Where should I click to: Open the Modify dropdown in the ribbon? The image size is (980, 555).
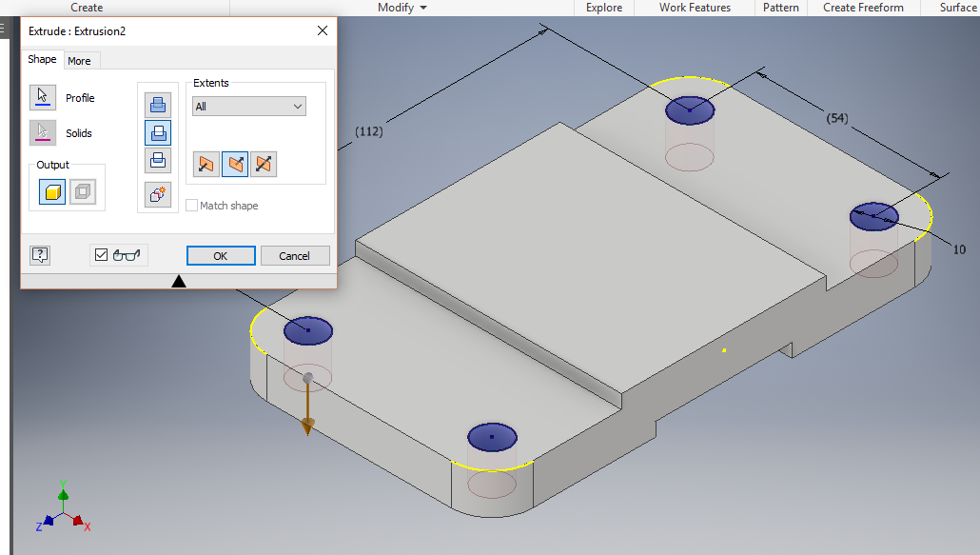pyautogui.click(x=401, y=8)
